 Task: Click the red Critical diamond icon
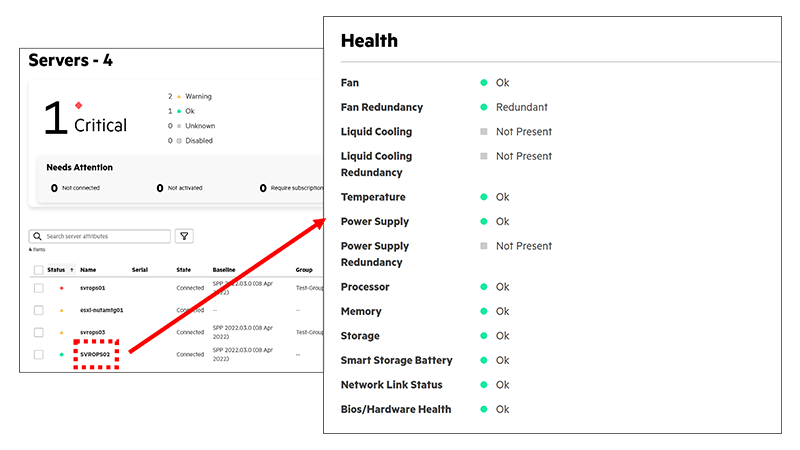79,106
